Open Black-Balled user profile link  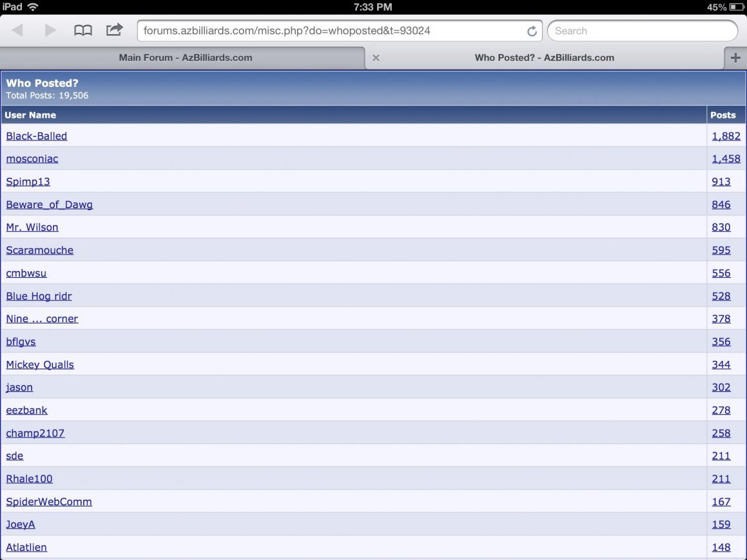(37, 136)
